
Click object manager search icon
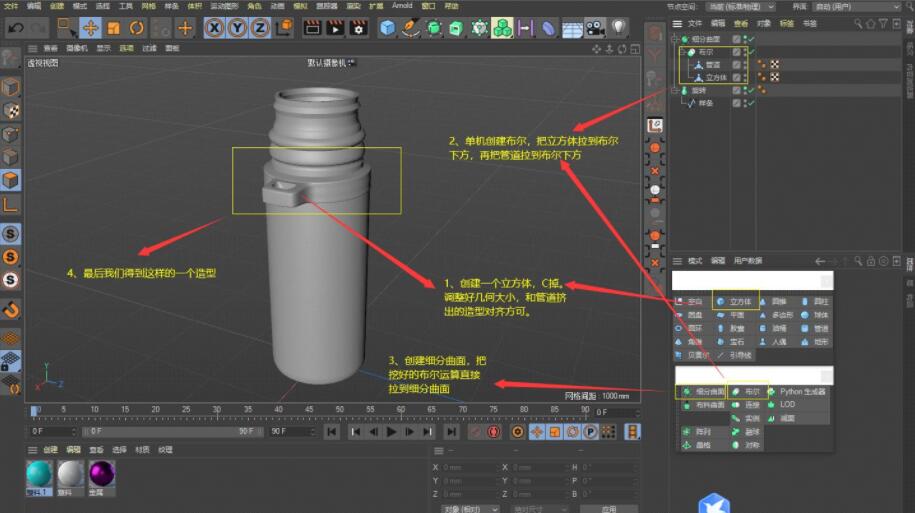(x=858, y=23)
